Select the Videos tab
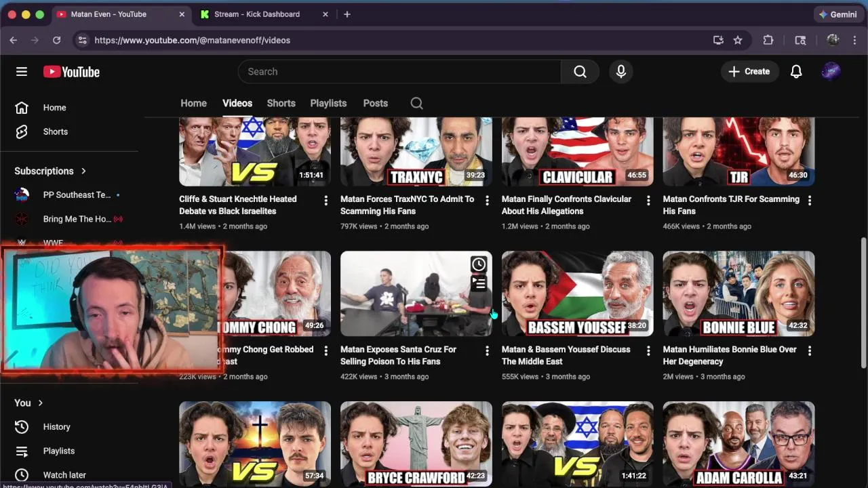868x488 pixels. click(x=237, y=103)
